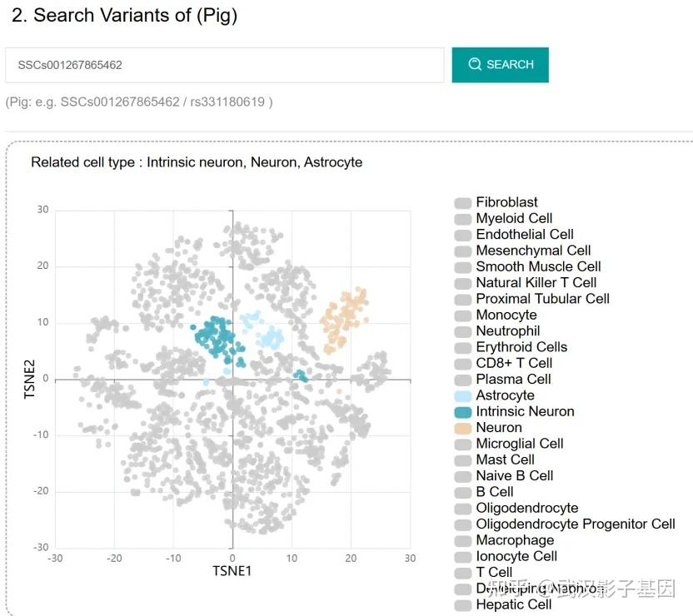The width and height of the screenshot is (693, 616).
Task: Click the Microglial Cell legend marker
Action: point(463,444)
